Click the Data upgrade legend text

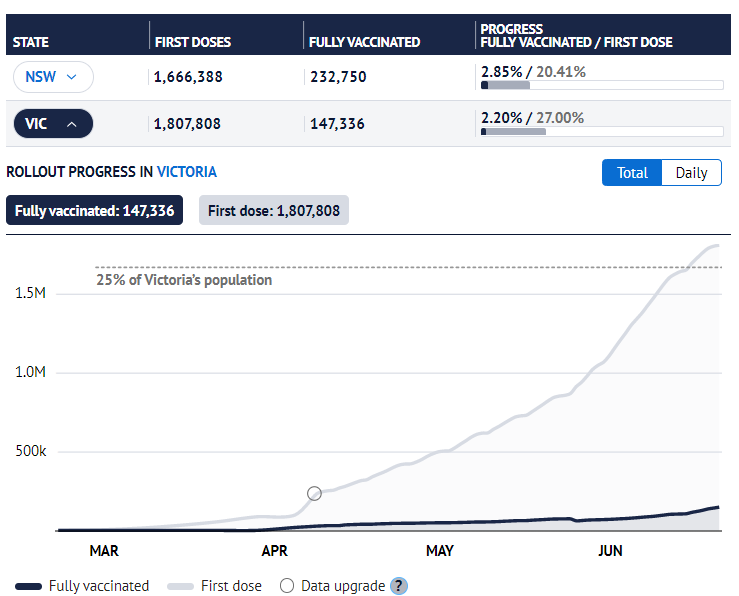pos(343,586)
